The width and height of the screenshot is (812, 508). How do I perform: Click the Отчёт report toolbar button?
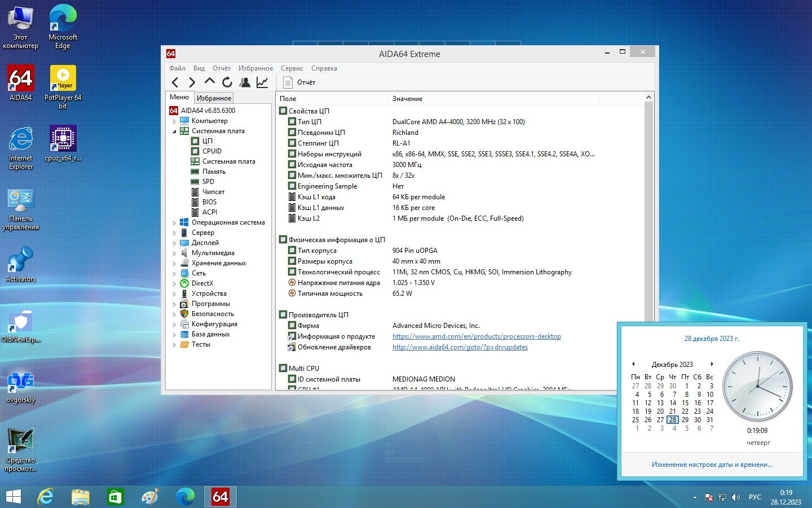coord(299,82)
